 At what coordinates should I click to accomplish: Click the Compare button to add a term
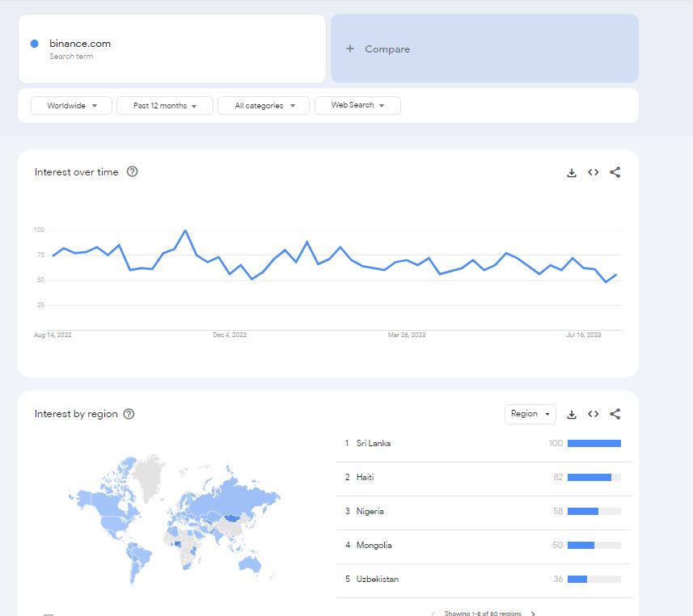tap(484, 49)
